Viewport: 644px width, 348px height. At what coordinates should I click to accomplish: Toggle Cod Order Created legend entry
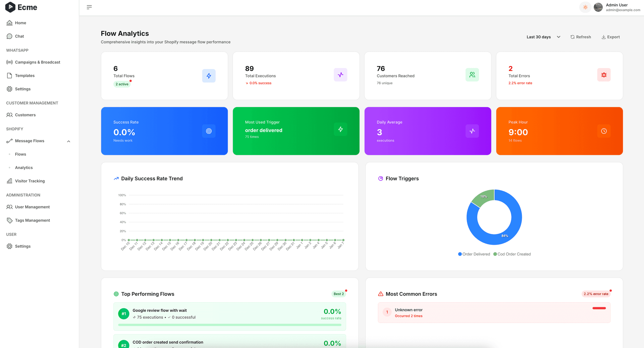(x=512, y=254)
